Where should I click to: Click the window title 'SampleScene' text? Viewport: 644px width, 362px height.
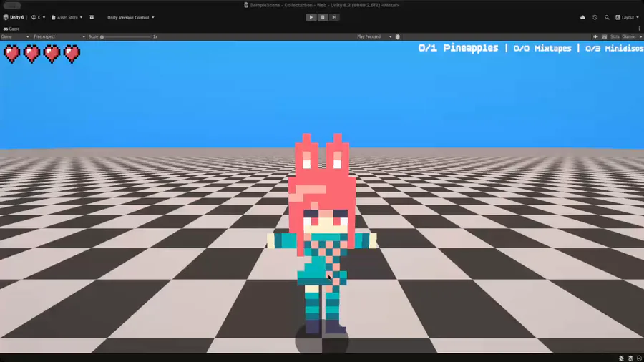click(265, 5)
